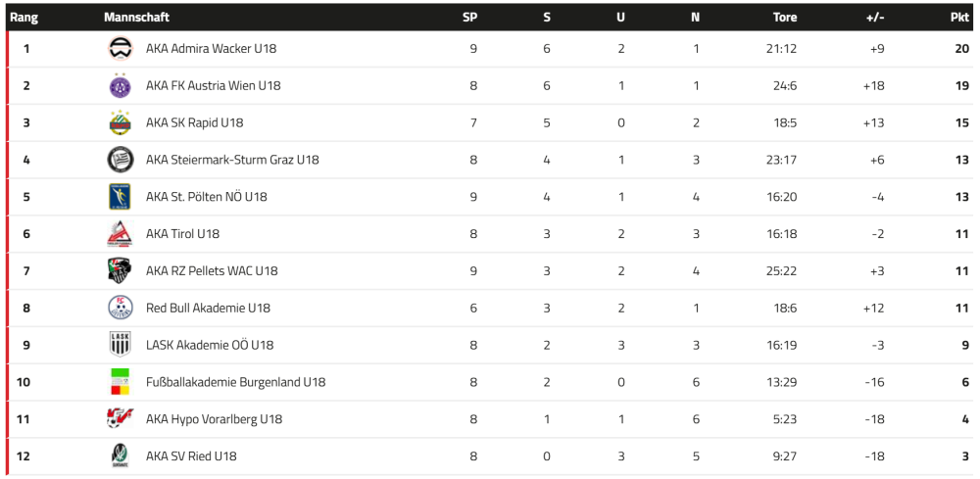980x479 pixels.
Task: Click the SK Rapid club crest
Action: coord(120,122)
